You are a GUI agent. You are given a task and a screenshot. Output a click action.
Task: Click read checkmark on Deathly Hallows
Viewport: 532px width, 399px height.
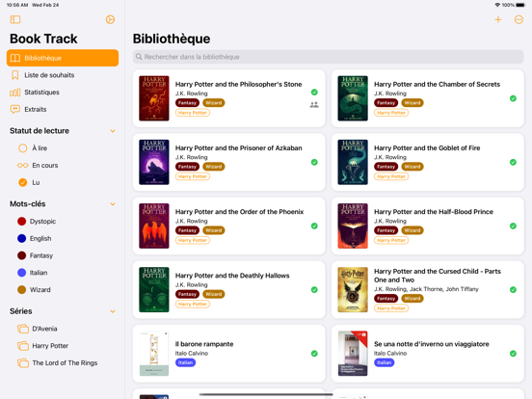pos(314,290)
